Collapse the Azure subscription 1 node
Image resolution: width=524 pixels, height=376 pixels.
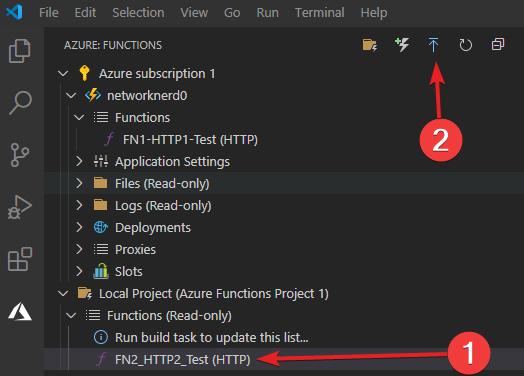pos(63,73)
